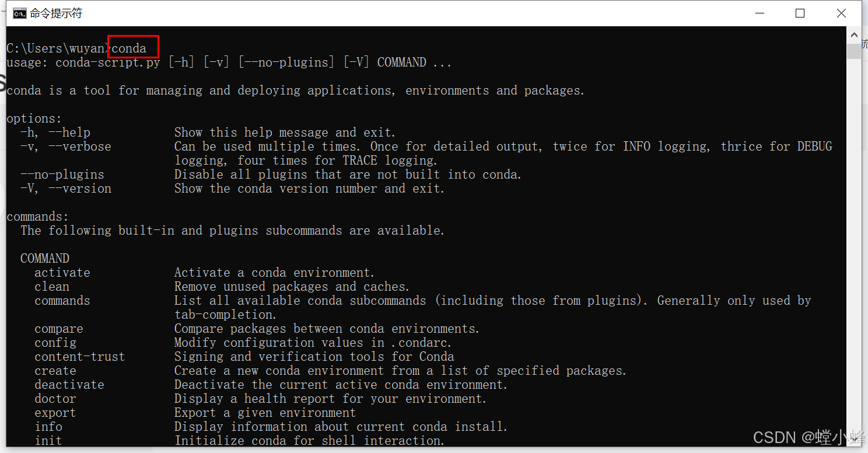Click the scrollbar up arrow
The height and width of the screenshot is (453, 868).
(854, 34)
